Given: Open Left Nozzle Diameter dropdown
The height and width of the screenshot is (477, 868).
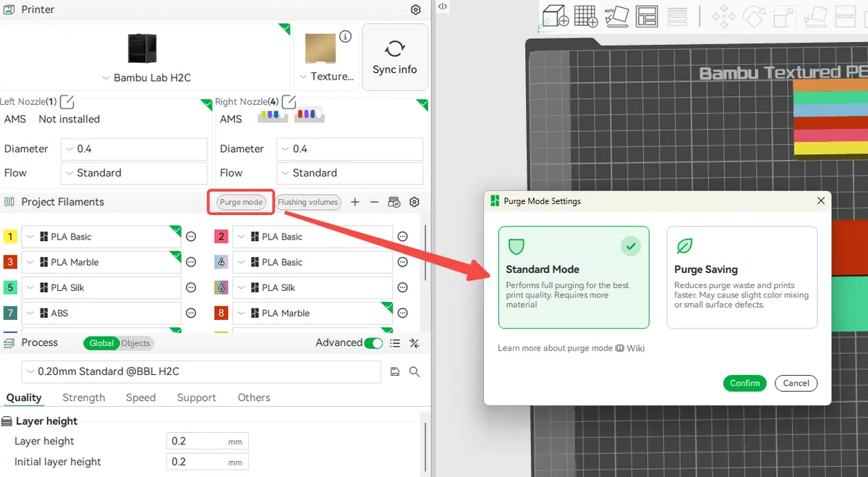Looking at the screenshot, I should [134, 149].
